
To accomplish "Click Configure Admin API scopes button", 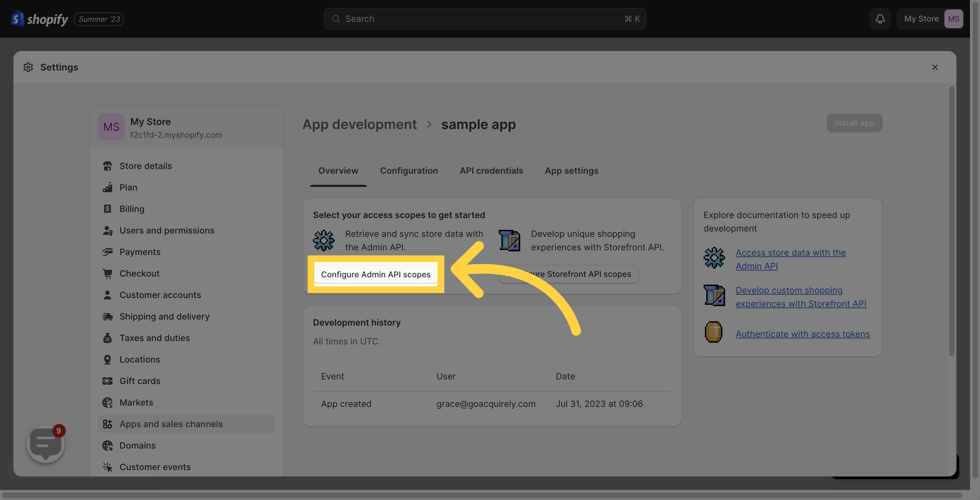I will click(x=375, y=274).
